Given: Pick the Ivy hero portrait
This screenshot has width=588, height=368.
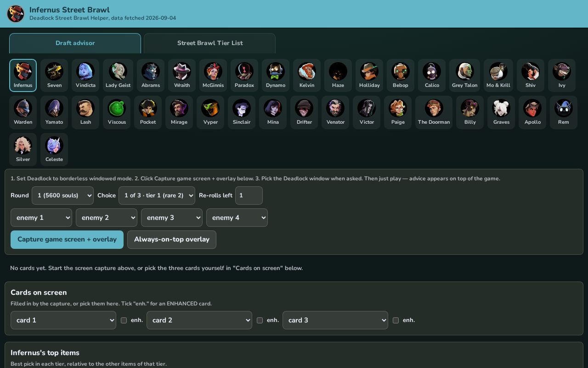Looking at the screenshot, I should click(562, 75).
